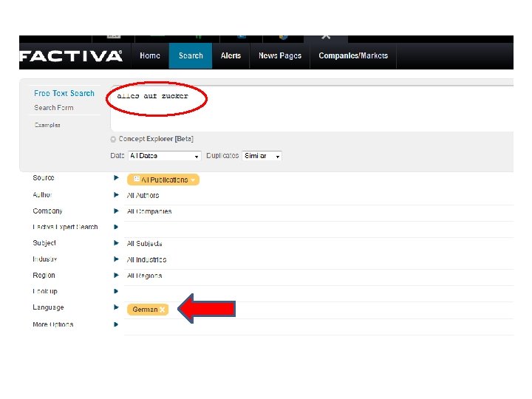Open the search Examples link

pyautogui.click(x=47, y=125)
